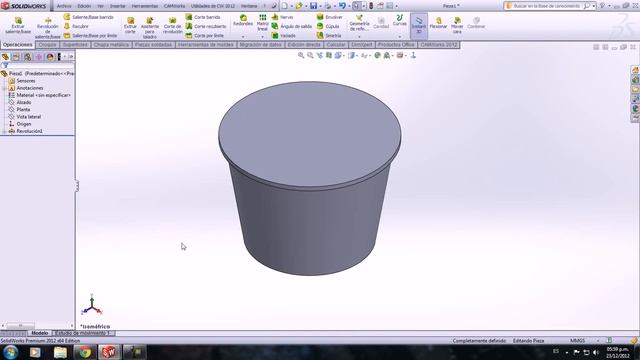Image resolution: width=640 pixels, height=360 pixels.
Task: Click the Corte barrido tool
Action: point(203,17)
